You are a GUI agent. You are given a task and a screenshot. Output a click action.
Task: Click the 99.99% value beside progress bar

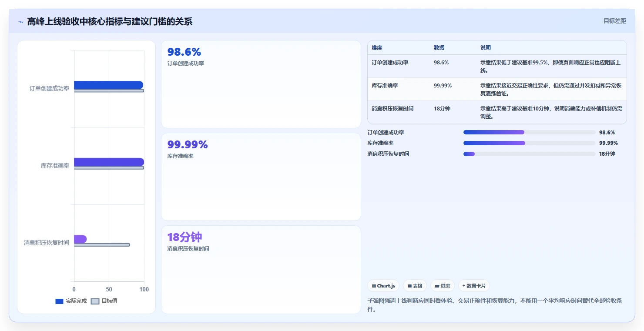608,143
